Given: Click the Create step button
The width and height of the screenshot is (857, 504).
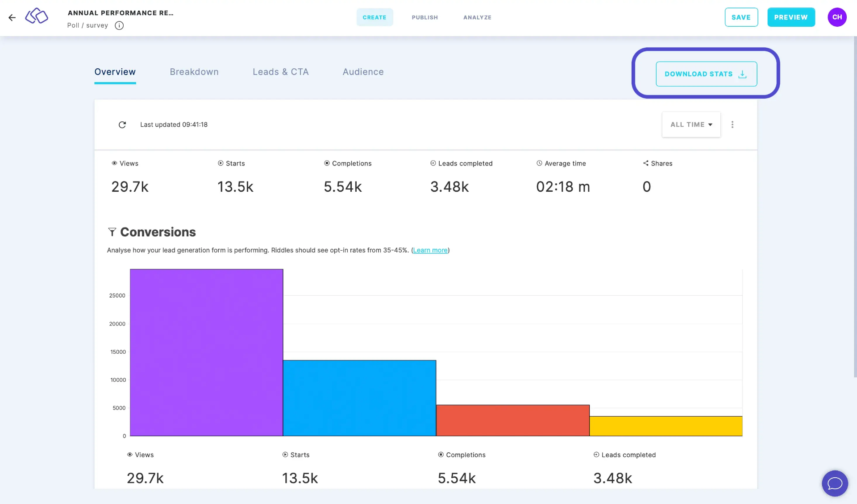Looking at the screenshot, I should coord(374,17).
